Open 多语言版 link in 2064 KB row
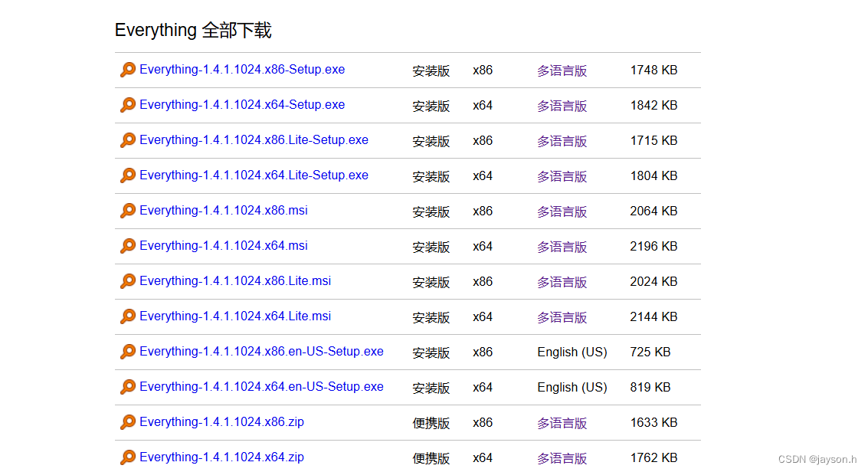Image resolution: width=868 pixels, height=472 pixels. (x=562, y=212)
